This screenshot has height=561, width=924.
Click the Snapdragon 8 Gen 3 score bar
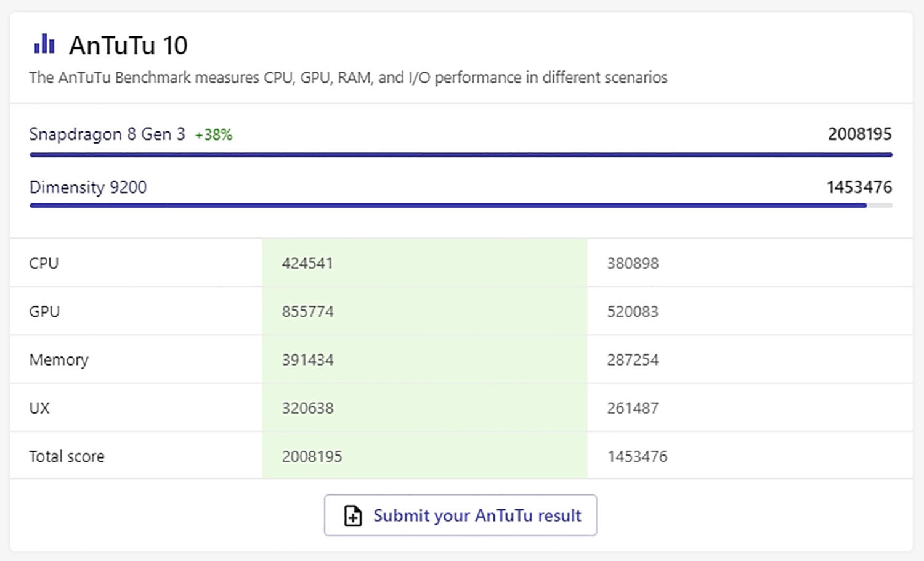(461, 155)
